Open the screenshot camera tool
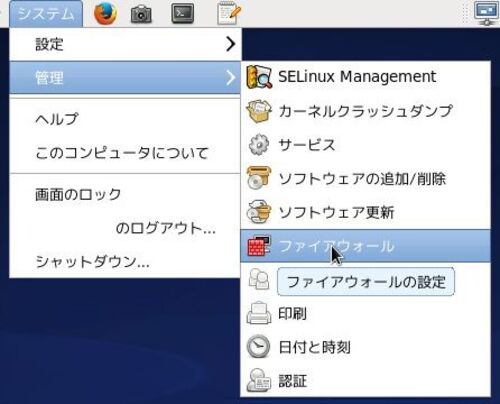The width and height of the screenshot is (500, 404). coord(141,14)
